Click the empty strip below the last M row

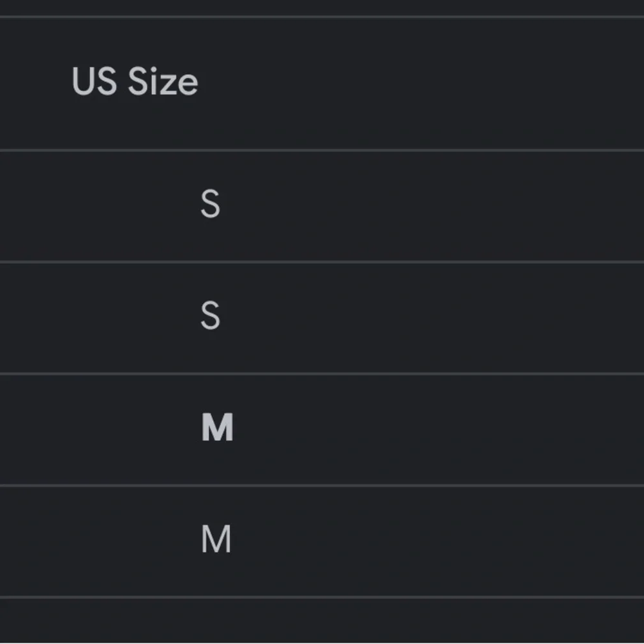click(322, 621)
